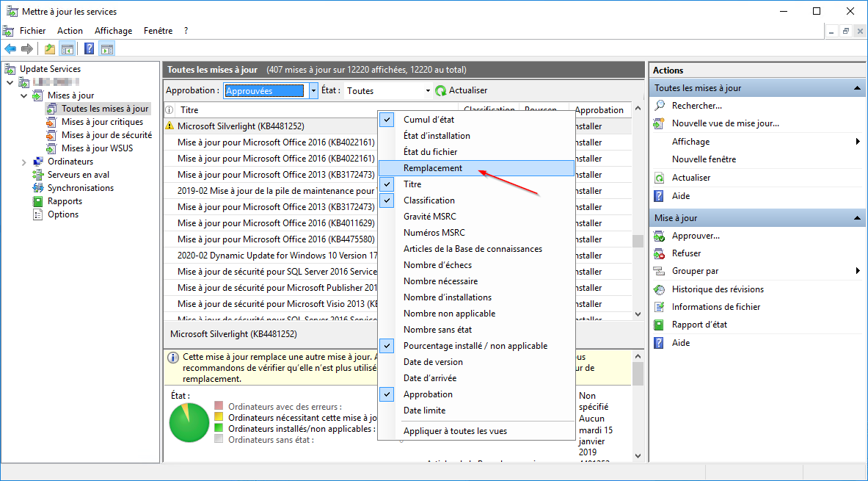The image size is (868, 481).
Task: Click Nouvelle vue de mise à jour link
Action: [725, 123]
